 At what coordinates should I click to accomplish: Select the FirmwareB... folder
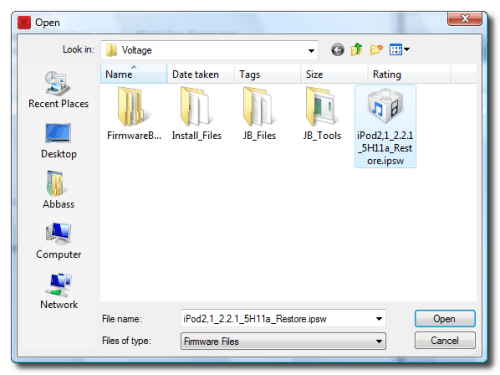(134, 113)
